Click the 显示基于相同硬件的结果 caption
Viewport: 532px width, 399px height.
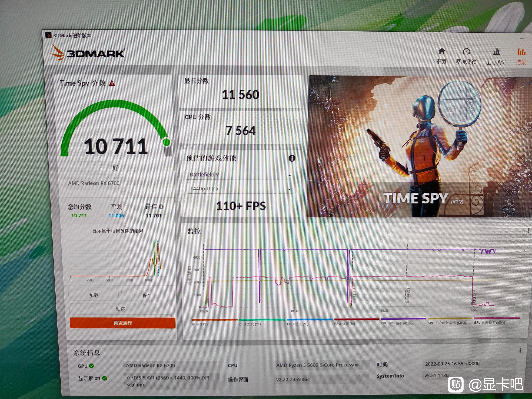pyautogui.click(x=118, y=231)
